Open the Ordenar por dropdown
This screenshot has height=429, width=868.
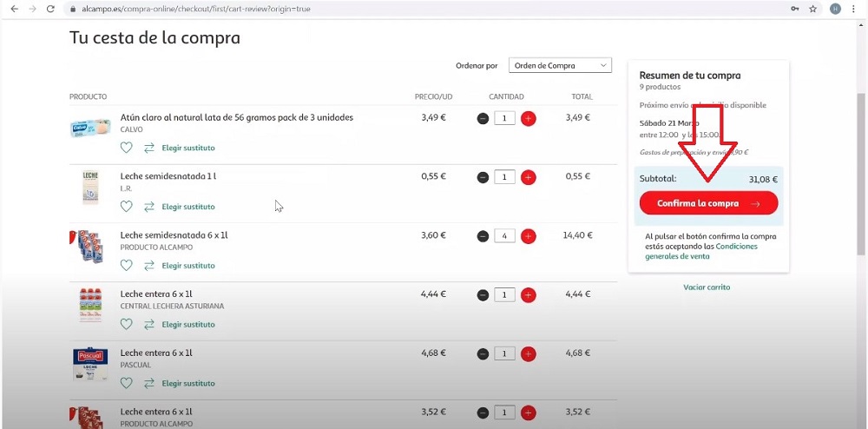point(560,65)
